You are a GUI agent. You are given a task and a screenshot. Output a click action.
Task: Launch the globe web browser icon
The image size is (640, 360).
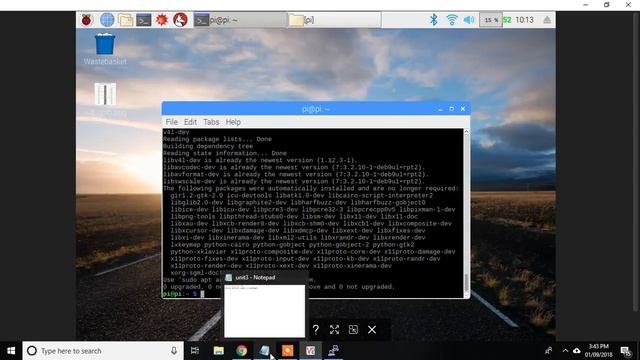coord(107,20)
